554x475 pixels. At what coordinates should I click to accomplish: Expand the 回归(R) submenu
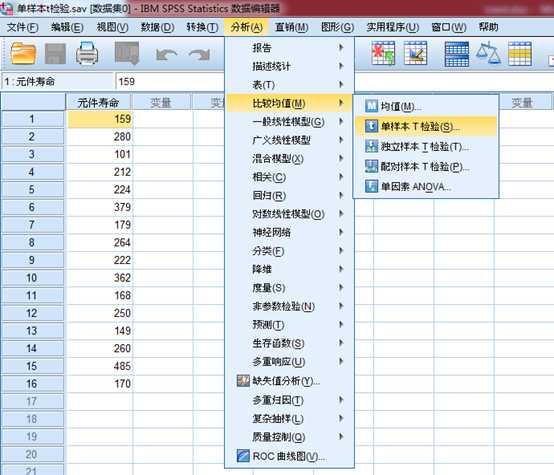coord(289,195)
